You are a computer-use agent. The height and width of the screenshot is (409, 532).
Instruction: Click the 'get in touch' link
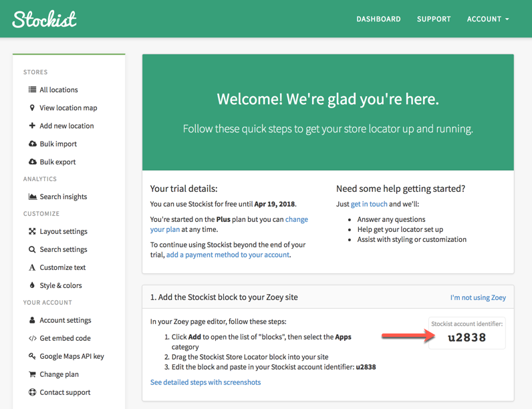[369, 204]
